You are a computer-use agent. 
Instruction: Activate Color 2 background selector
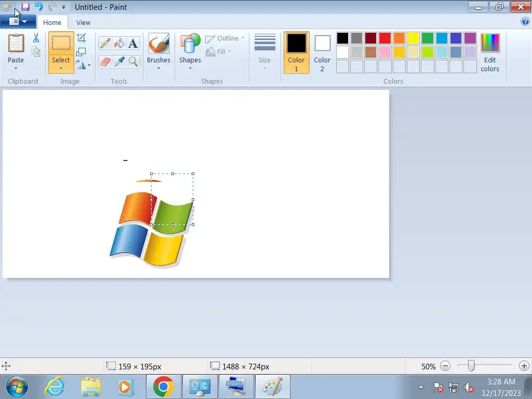click(322, 52)
